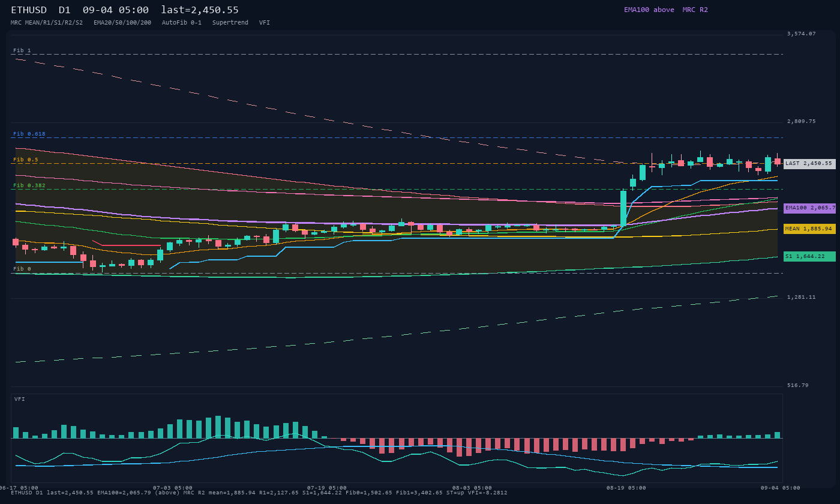Click the large green breakout candle near 08-19

point(623,209)
